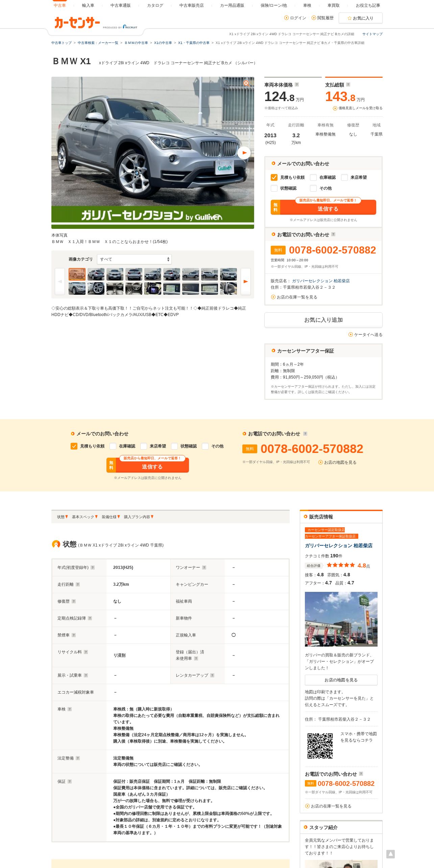Click 閲覧履歴 link in header
The image size is (434, 868).
click(x=323, y=18)
